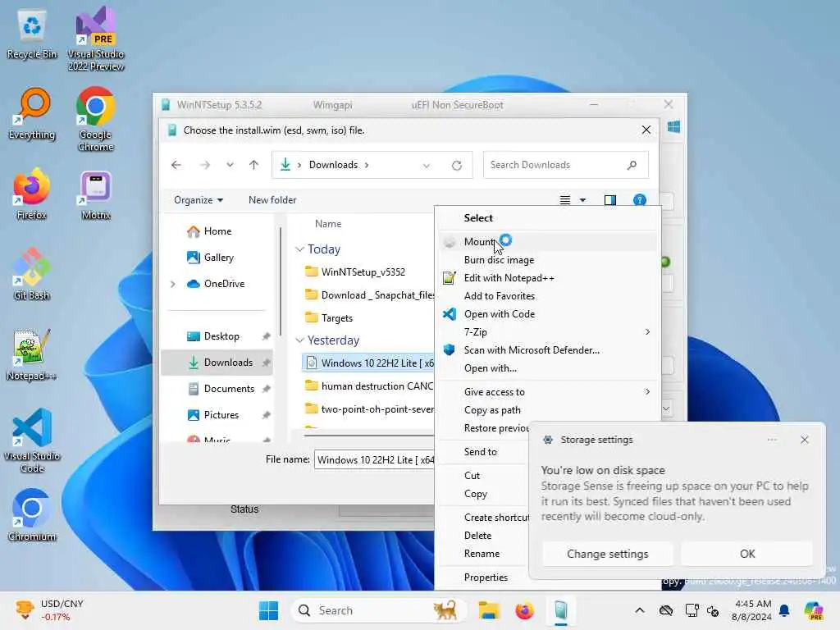Open the Everything search shortcut
840x630 pixels.
click(32, 113)
